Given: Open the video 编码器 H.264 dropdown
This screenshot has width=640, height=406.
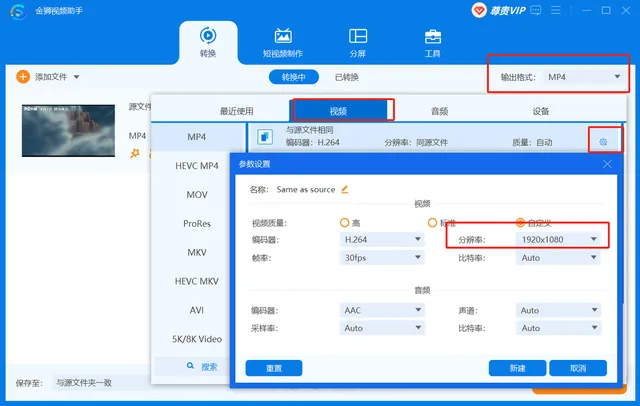Looking at the screenshot, I should point(382,240).
